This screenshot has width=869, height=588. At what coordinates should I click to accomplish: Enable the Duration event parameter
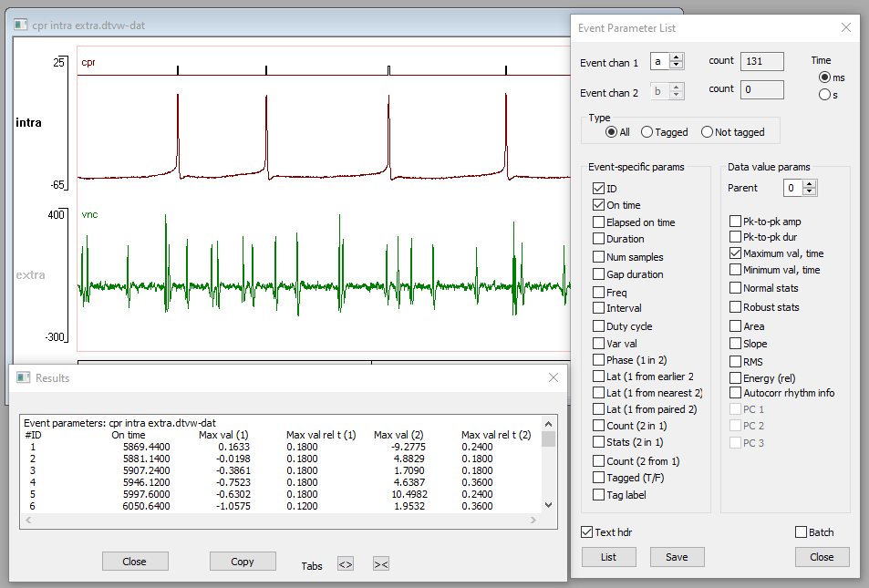tap(597, 239)
